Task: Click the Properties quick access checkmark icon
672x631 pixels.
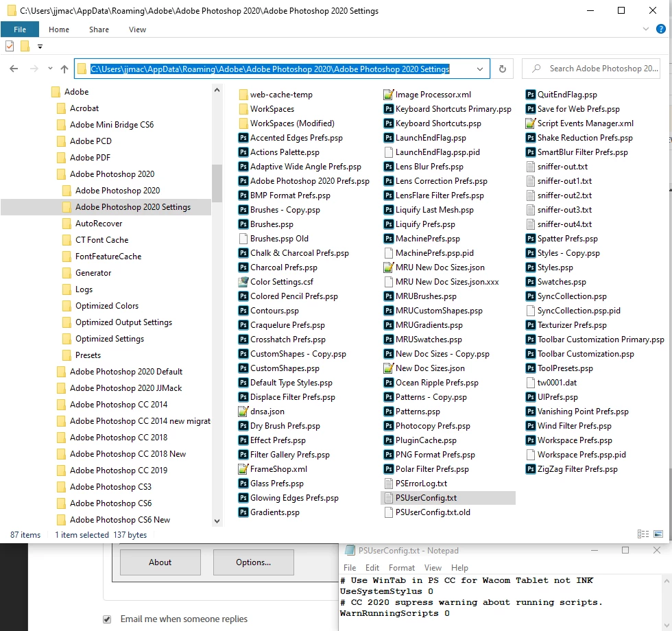Action: 10,46
